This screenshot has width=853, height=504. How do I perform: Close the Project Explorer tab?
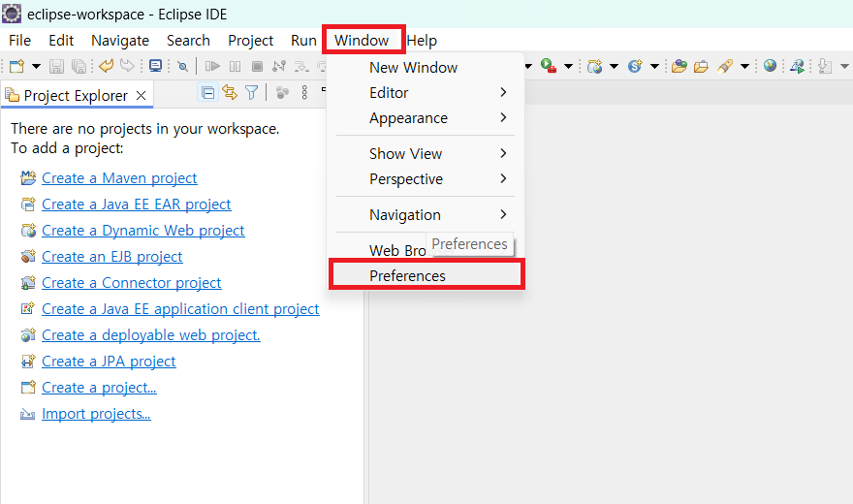click(141, 96)
